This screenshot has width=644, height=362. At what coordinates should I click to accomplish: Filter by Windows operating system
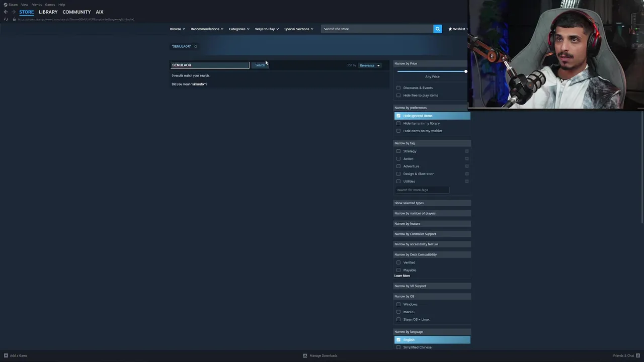tap(398, 304)
